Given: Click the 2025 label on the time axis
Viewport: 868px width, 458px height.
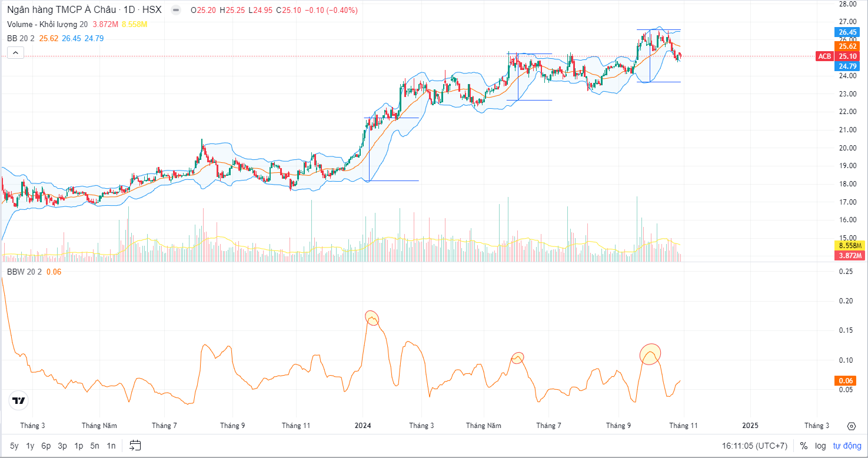Looking at the screenshot, I should (750, 426).
